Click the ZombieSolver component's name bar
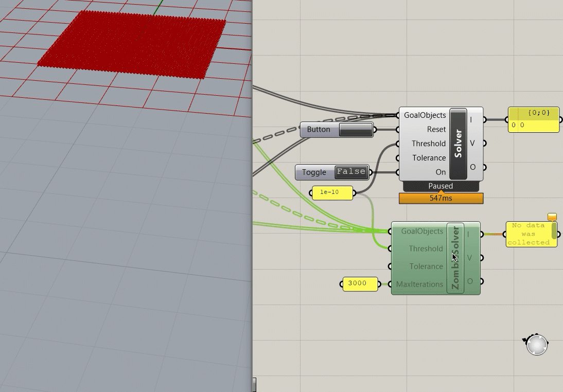 (455, 258)
